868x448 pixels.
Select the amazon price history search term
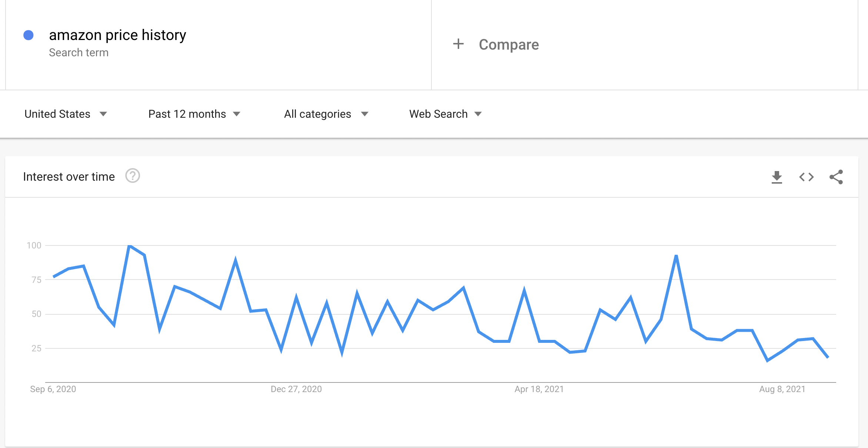(x=118, y=35)
